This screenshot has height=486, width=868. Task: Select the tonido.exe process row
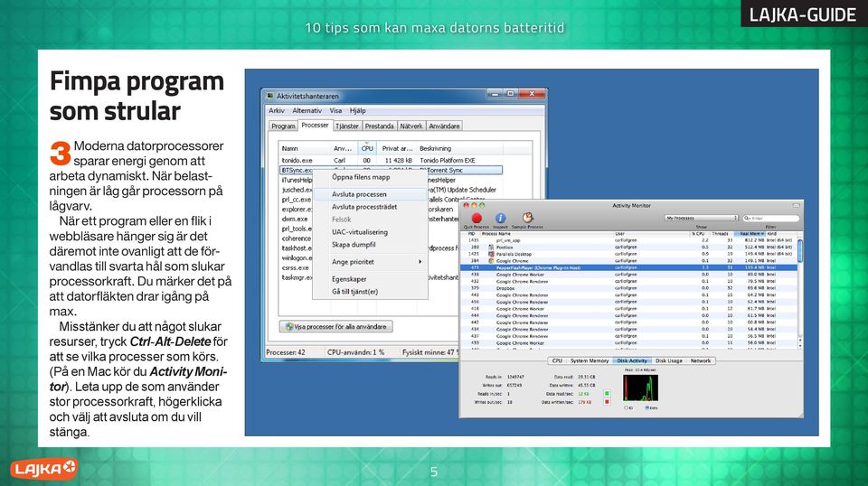(392, 160)
